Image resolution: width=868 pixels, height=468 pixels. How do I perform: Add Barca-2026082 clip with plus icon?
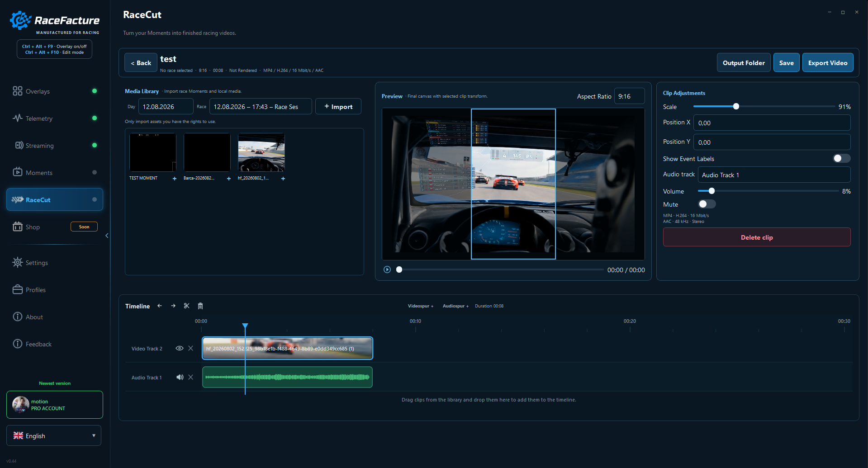[229, 179]
